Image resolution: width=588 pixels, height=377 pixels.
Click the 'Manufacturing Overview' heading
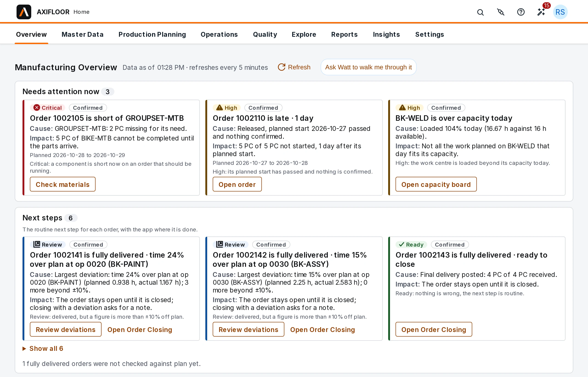click(x=66, y=67)
